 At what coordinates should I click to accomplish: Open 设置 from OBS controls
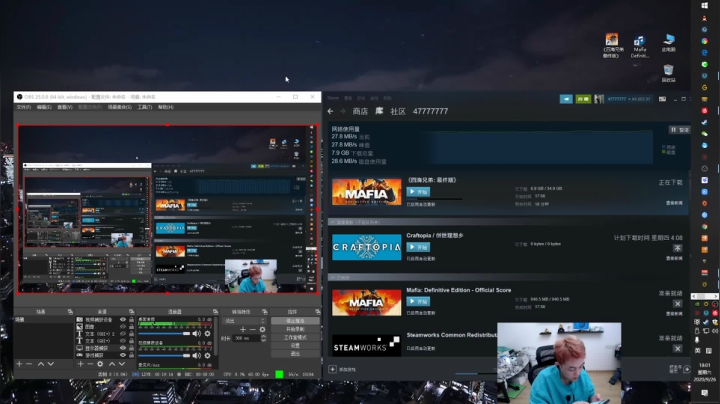pyautogui.click(x=295, y=345)
